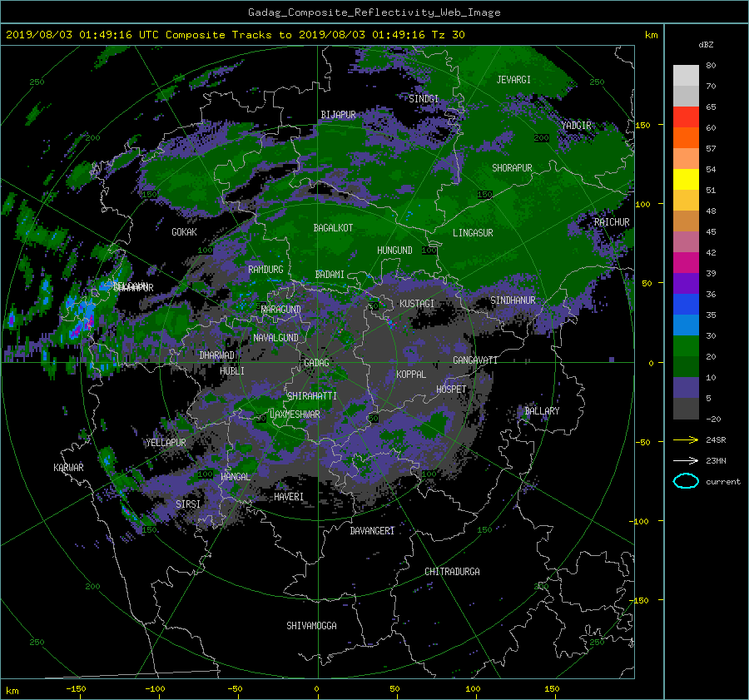The image size is (749, 700).
Task: Click the 'GOKAK' city label
Action: click(185, 232)
